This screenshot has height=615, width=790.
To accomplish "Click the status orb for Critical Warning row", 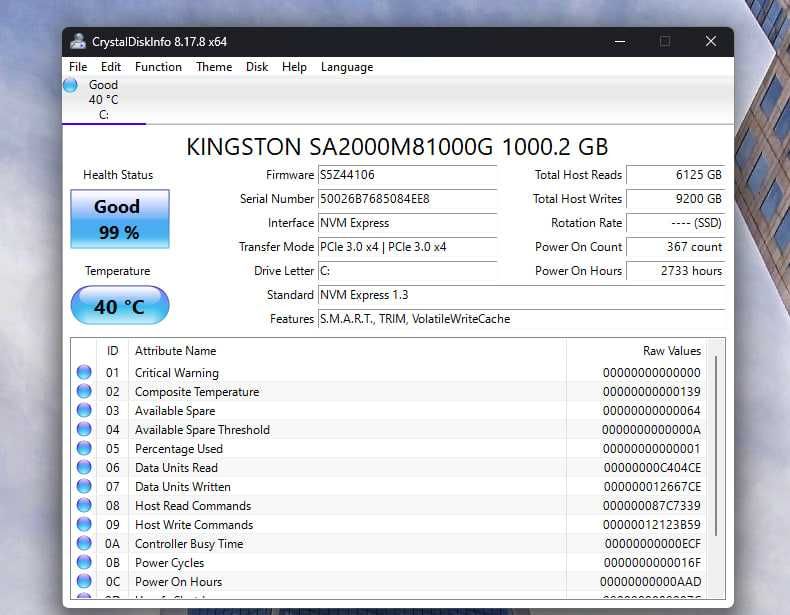I will [84, 372].
